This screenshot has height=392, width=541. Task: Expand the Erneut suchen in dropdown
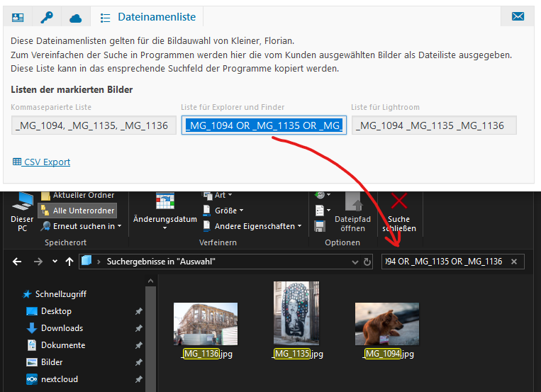click(x=82, y=226)
